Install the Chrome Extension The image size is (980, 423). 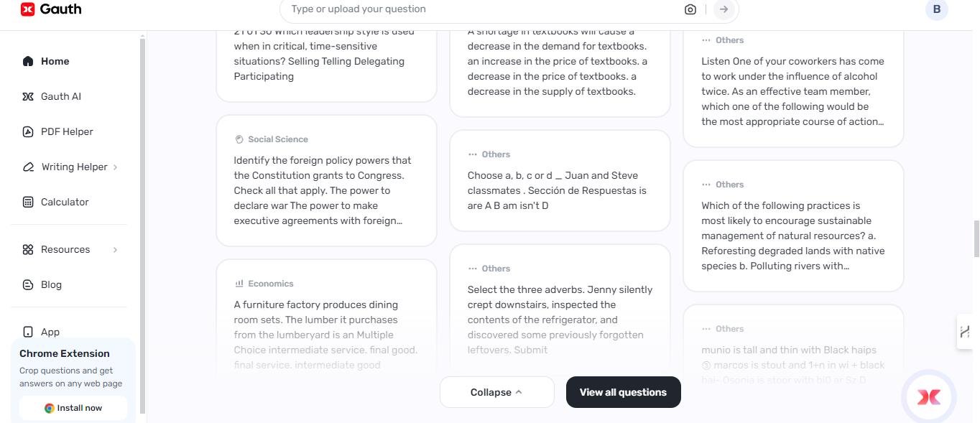tap(73, 407)
